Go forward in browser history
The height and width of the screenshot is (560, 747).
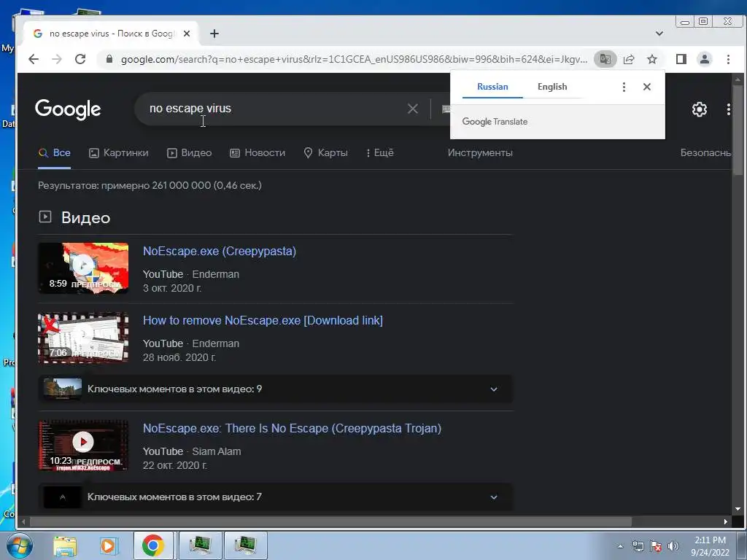pyautogui.click(x=57, y=59)
